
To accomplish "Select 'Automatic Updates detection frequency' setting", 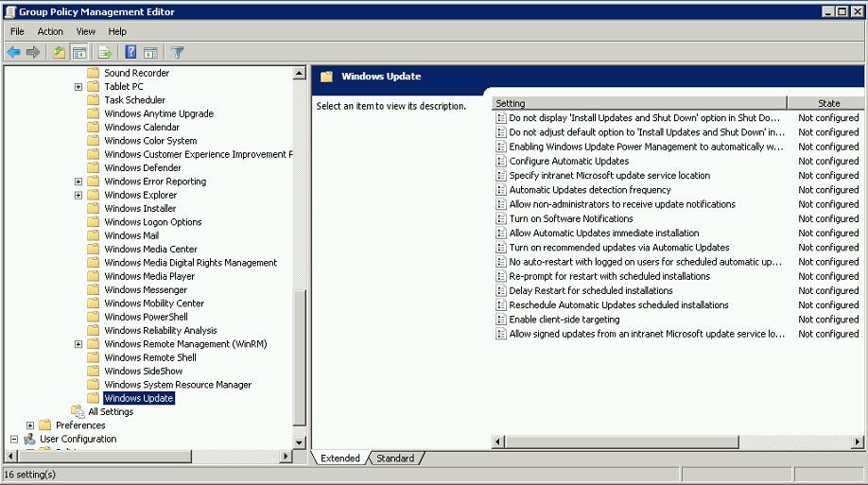I will point(590,190).
